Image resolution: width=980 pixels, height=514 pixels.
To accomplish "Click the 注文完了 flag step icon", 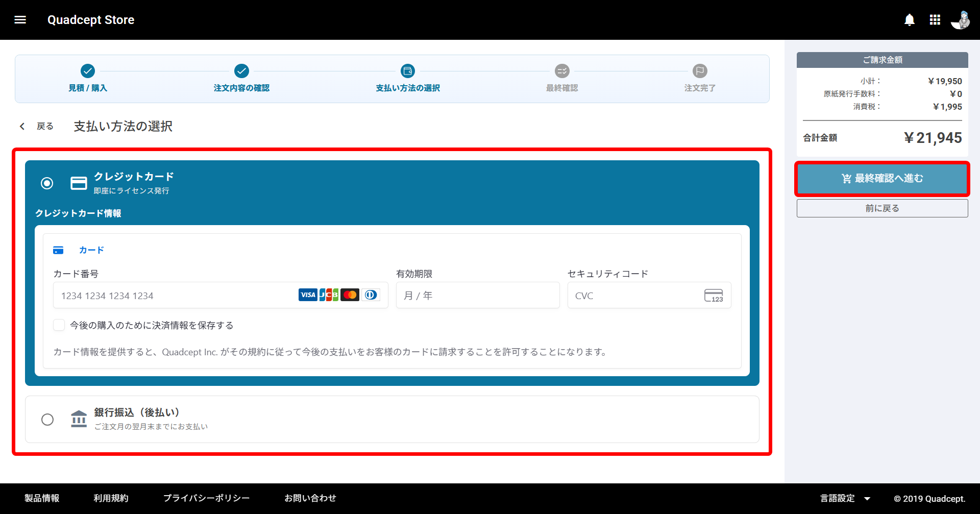I will coord(700,71).
